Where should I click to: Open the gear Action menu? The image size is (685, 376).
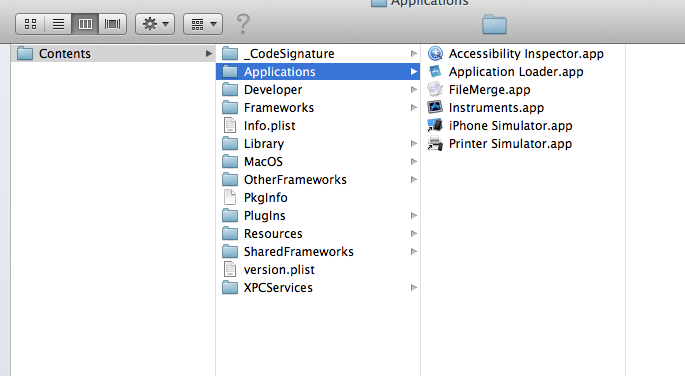155,24
